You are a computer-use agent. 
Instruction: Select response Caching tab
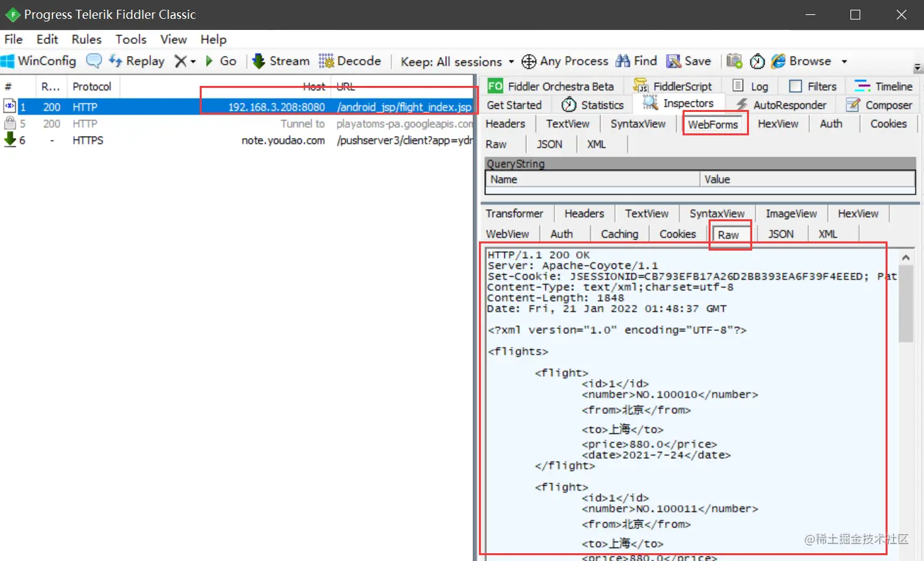click(619, 234)
